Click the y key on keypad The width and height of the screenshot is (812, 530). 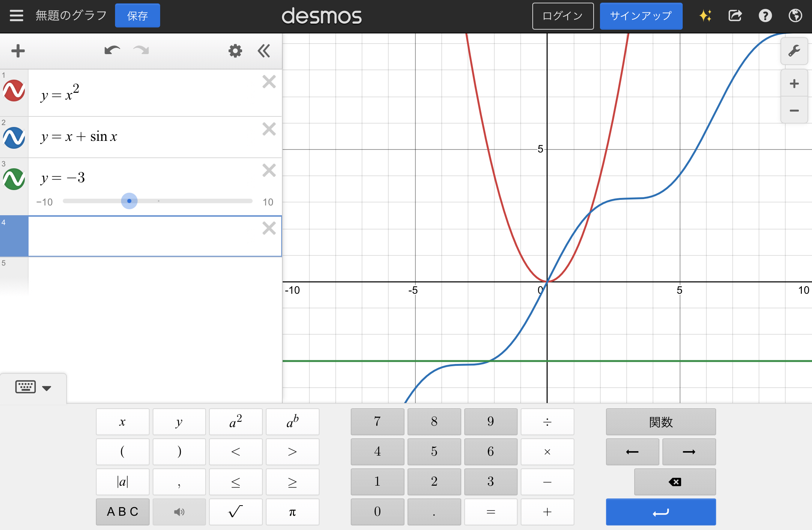pyautogui.click(x=179, y=422)
